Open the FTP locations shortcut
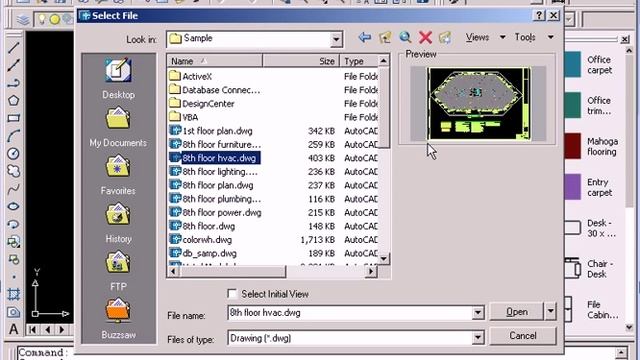 118,271
